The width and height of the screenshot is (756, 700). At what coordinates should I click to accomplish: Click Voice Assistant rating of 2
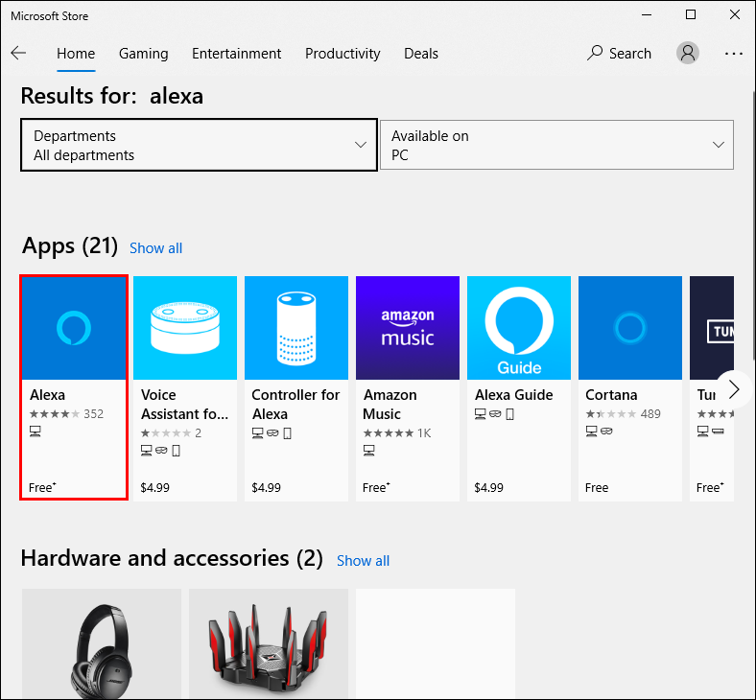(x=171, y=433)
